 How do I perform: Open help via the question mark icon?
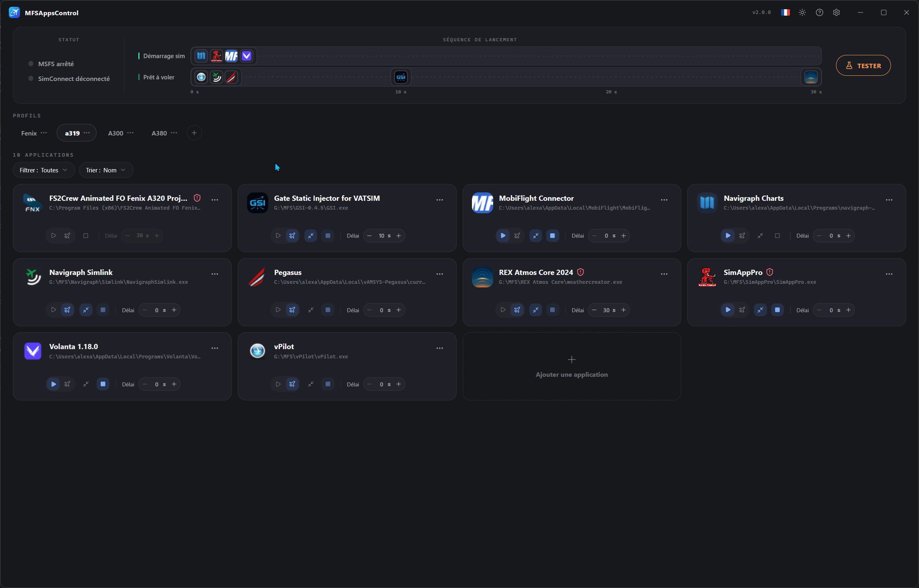pyautogui.click(x=820, y=12)
